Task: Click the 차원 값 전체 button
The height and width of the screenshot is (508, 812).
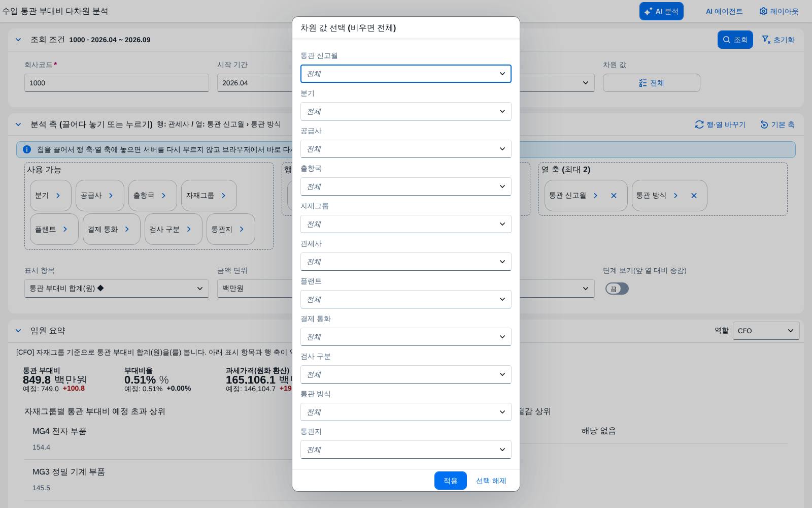Action: (x=652, y=83)
